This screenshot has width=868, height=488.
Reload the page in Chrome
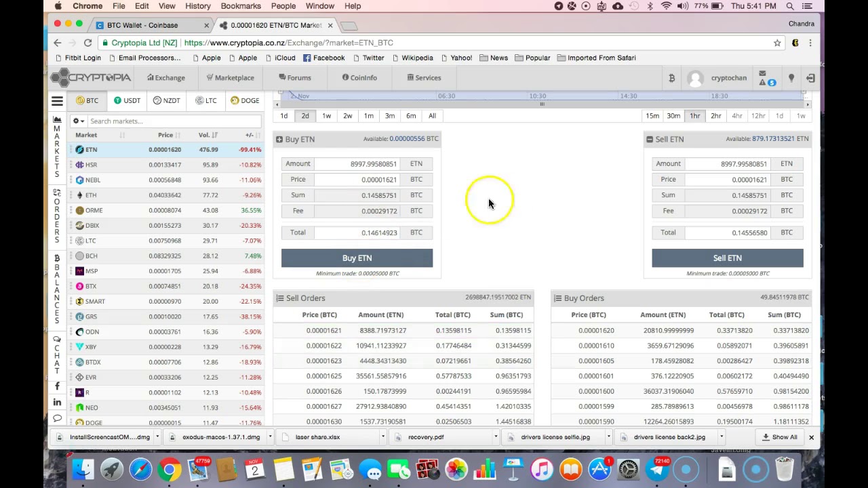pyautogui.click(x=87, y=43)
